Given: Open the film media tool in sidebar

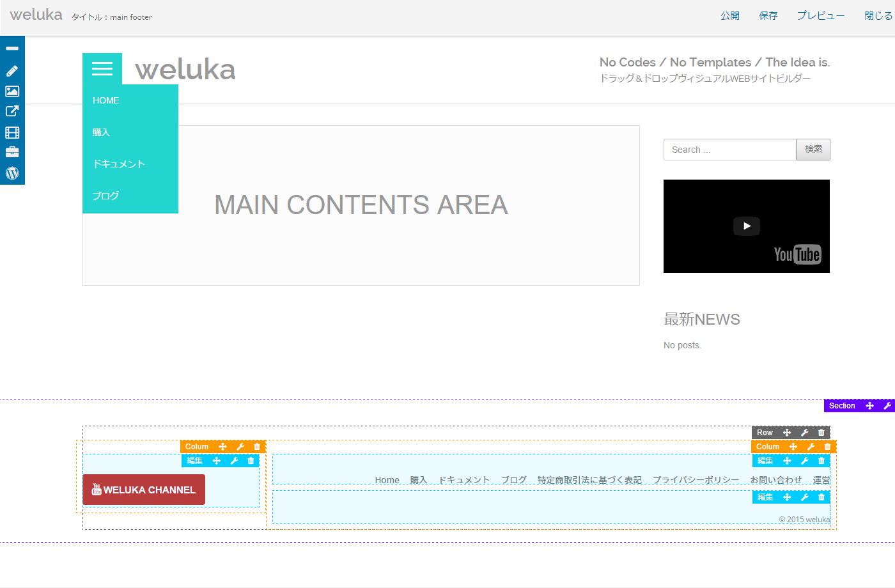Looking at the screenshot, I should pos(12,132).
